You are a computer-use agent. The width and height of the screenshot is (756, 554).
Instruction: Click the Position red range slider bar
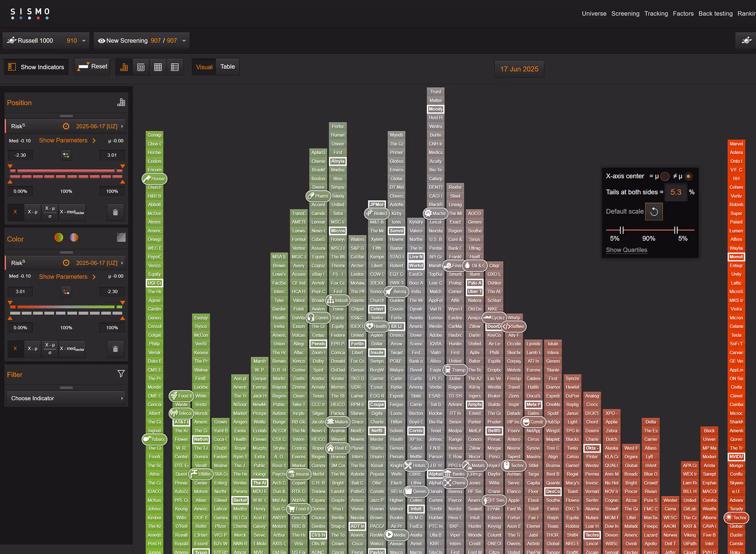click(x=66, y=171)
